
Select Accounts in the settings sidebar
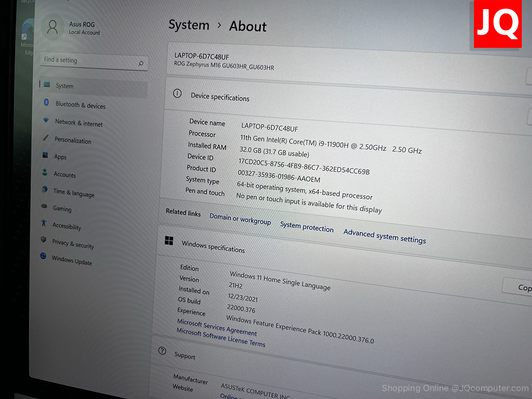64,174
